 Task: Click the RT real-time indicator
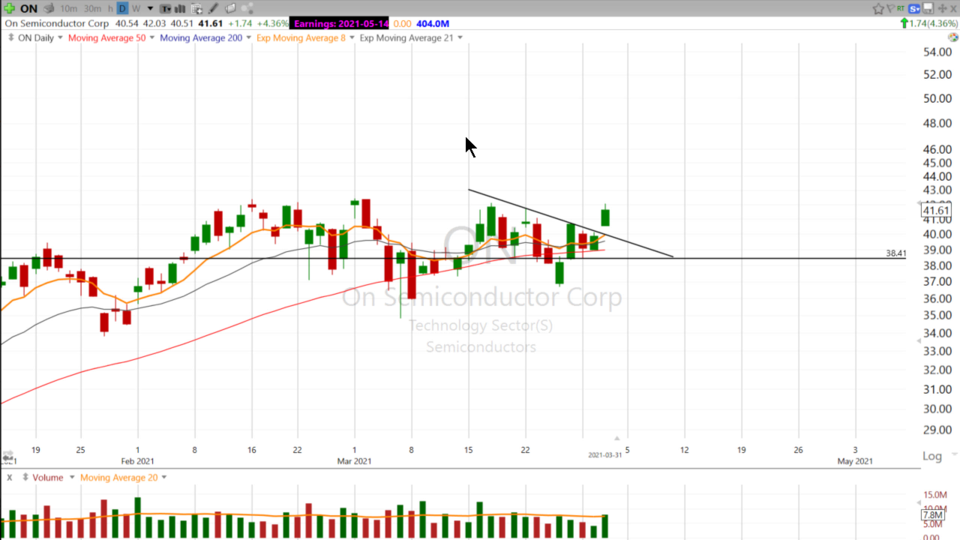901,8
